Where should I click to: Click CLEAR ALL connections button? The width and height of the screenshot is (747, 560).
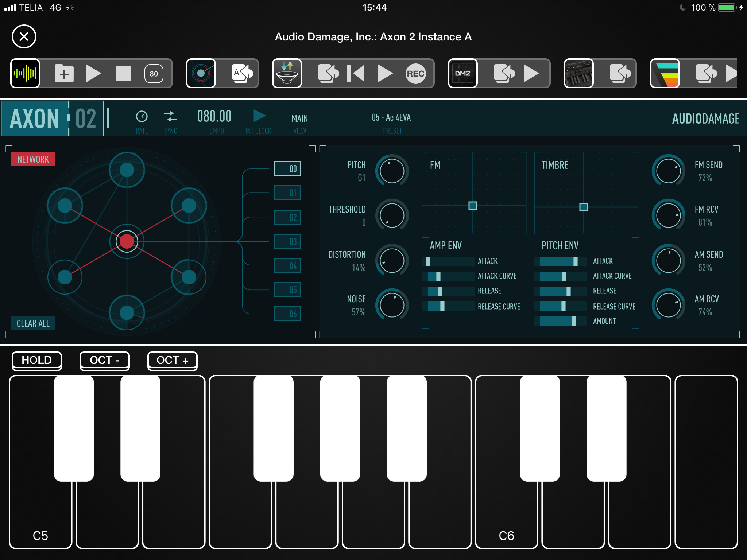click(33, 323)
